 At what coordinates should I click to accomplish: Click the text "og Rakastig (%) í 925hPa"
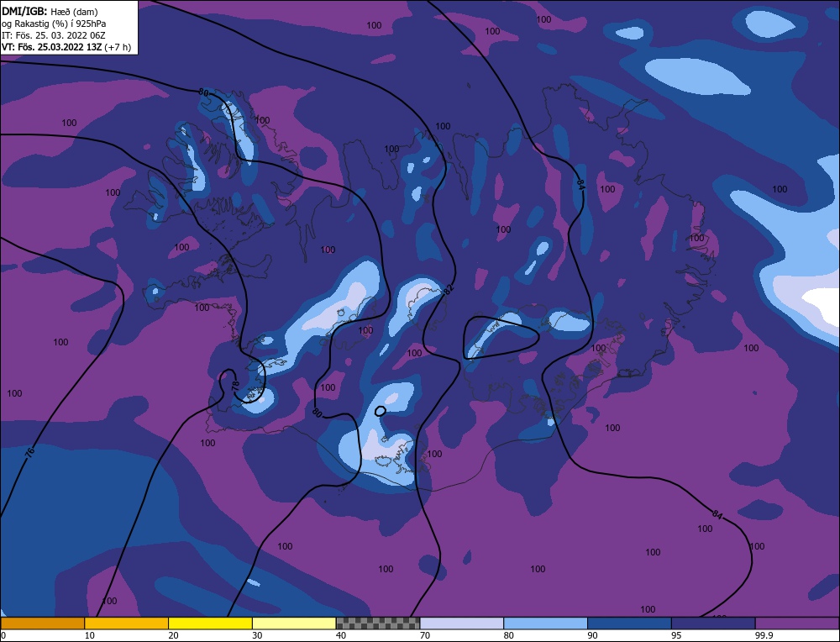click(54, 24)
